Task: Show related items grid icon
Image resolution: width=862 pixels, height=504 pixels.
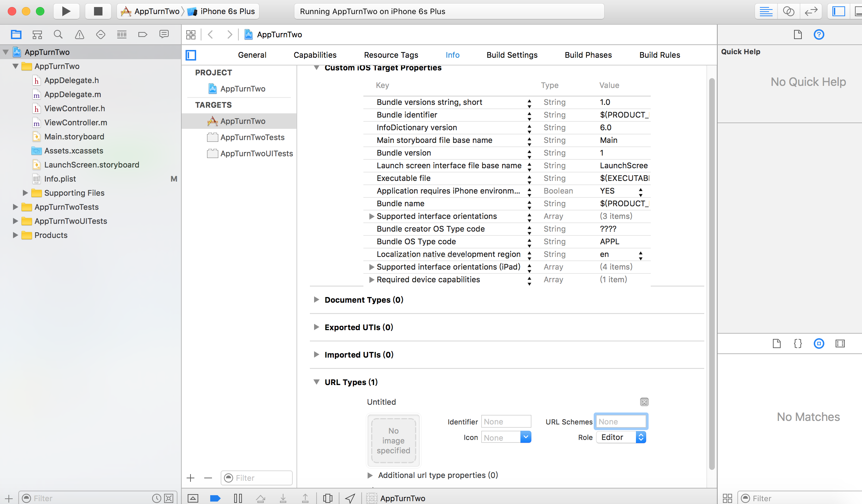Action: pos(191,34)
